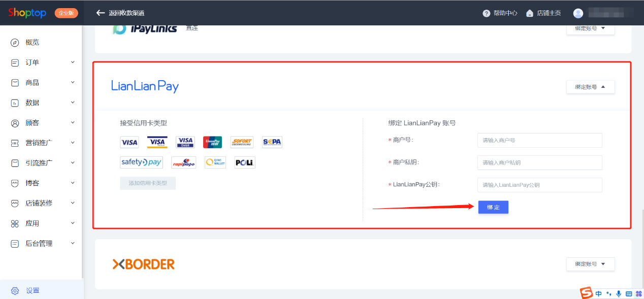This screenshot has width=644, height=299.
Task: Click the 设置 settings gear icon
Action: [15, 291]
